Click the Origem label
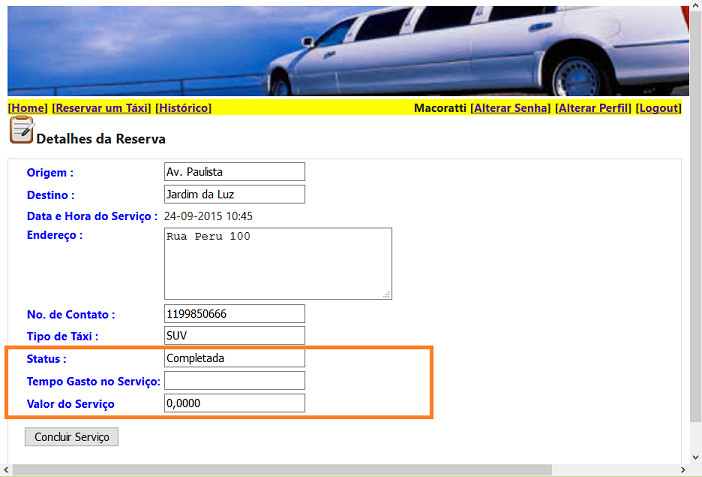Screen dimensions: 702x477 (x=50, y=172)
